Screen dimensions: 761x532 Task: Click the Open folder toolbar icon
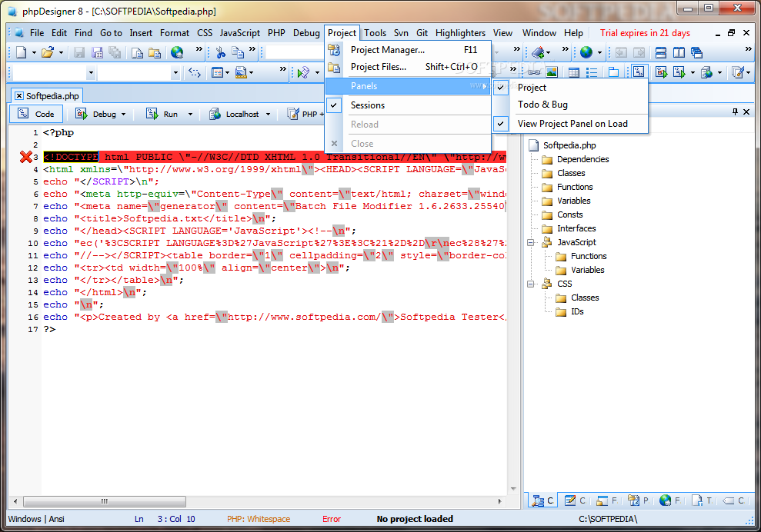pos(47,52)
